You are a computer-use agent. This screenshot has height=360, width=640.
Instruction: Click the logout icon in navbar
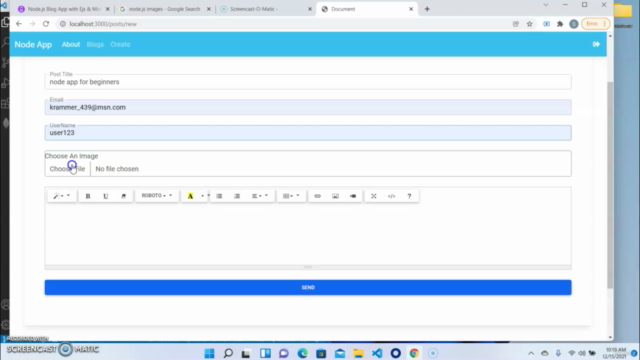click(596, 44)
